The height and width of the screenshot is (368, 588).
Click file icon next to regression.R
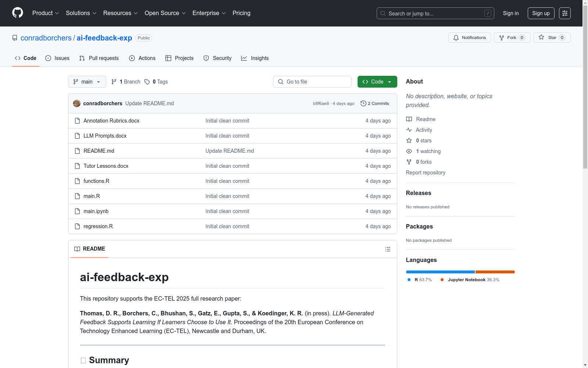77,226
